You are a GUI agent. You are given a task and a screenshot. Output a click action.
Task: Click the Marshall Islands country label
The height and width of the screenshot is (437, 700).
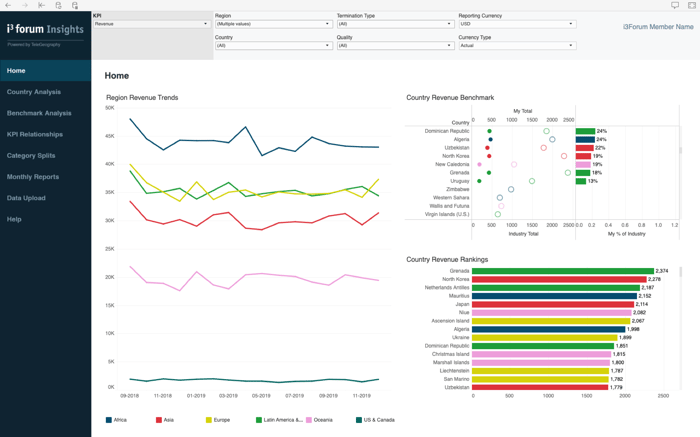coord(451,362)
